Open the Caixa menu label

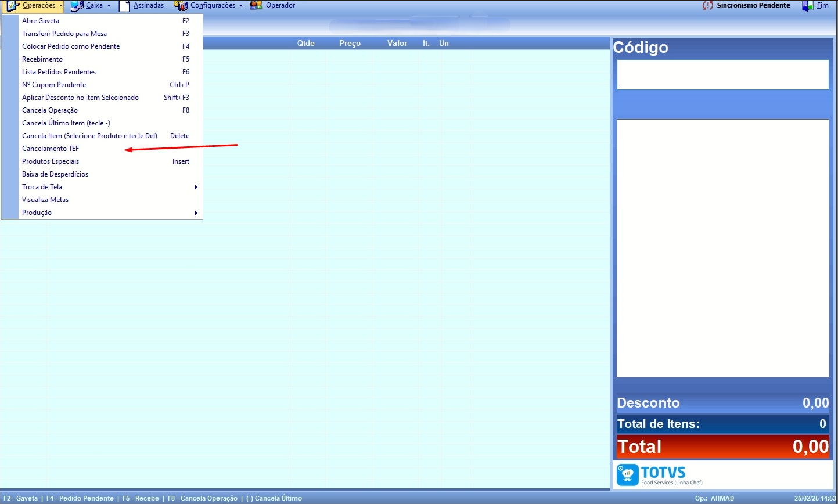pyautogui.click(x=94, y=5)
